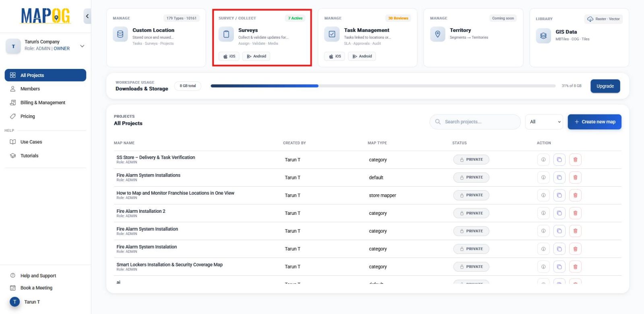Switch PRIVATE status of store mapper project
The width and height of the screenshot is (644, 314).
pyautogui.click(x=471, y=195)
